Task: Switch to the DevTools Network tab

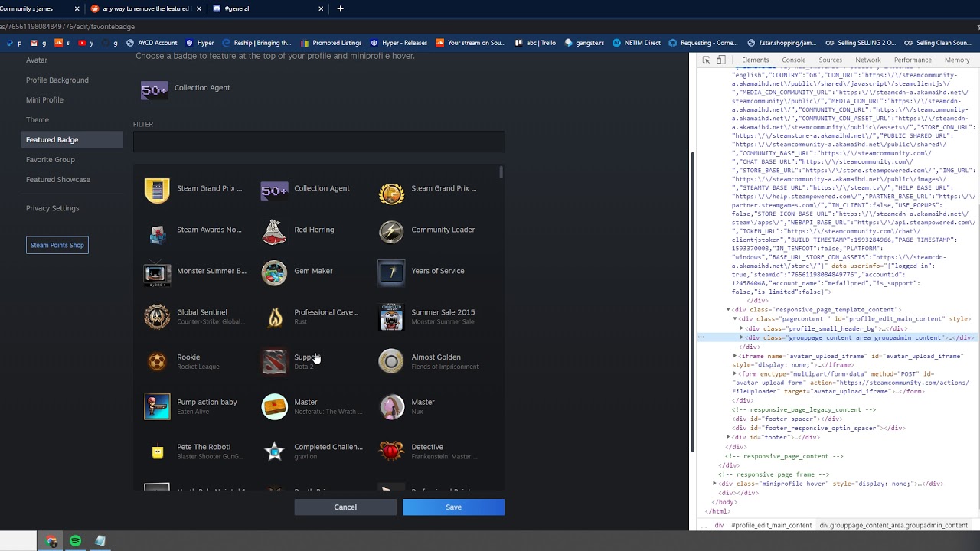Action: [x=867, y=60]
